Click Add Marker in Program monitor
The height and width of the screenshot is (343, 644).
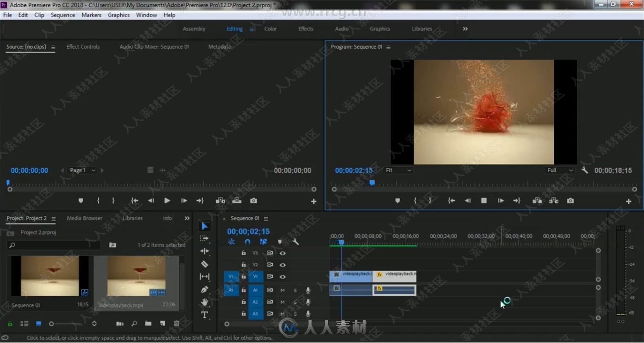pos(397,201)
